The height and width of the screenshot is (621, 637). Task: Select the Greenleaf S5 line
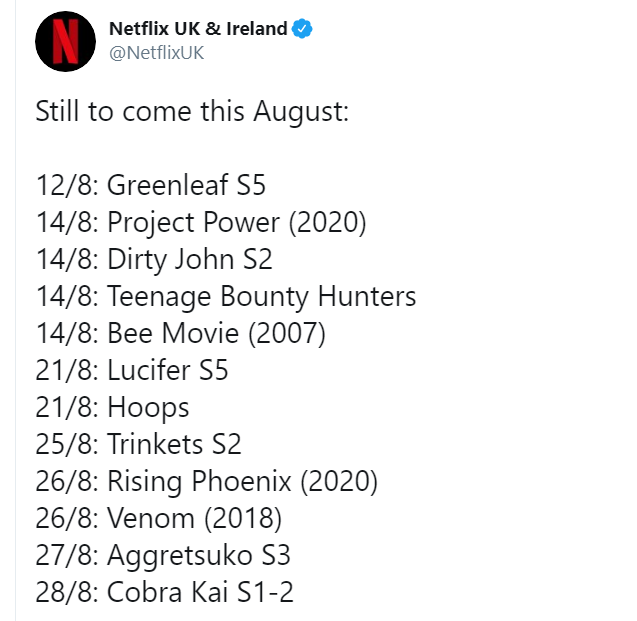pos(151,185)
